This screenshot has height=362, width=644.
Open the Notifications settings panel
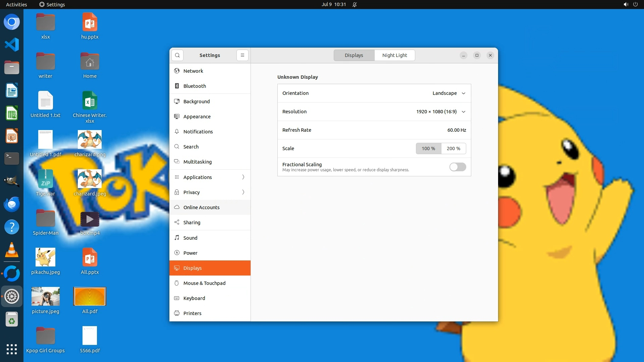[198, 132]
